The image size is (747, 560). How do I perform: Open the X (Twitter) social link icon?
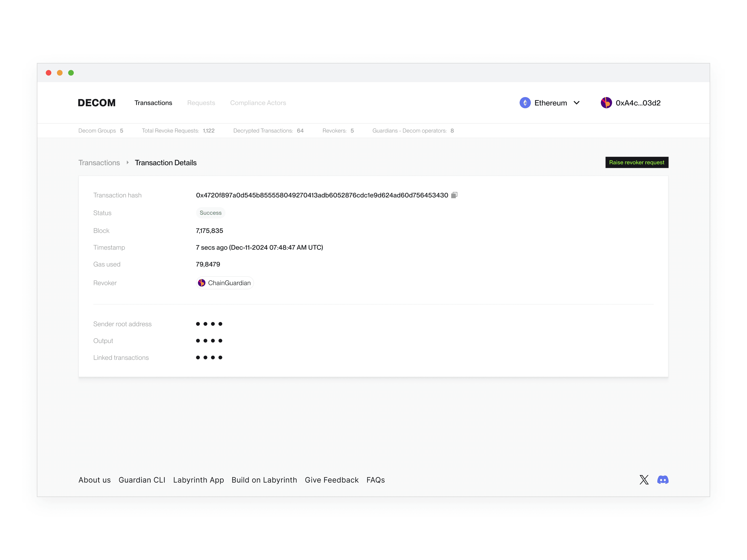pos(644,480)
